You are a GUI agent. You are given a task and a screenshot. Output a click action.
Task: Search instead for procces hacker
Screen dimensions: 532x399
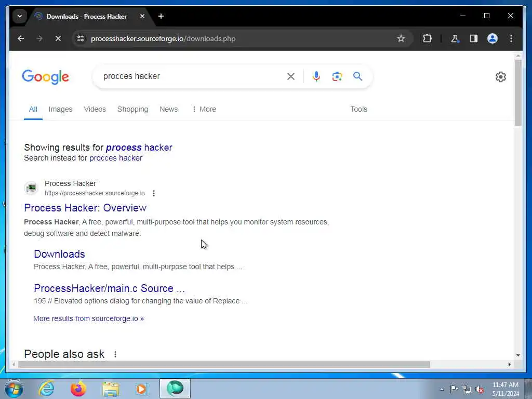pyautogui.click(x=116, y=158)
